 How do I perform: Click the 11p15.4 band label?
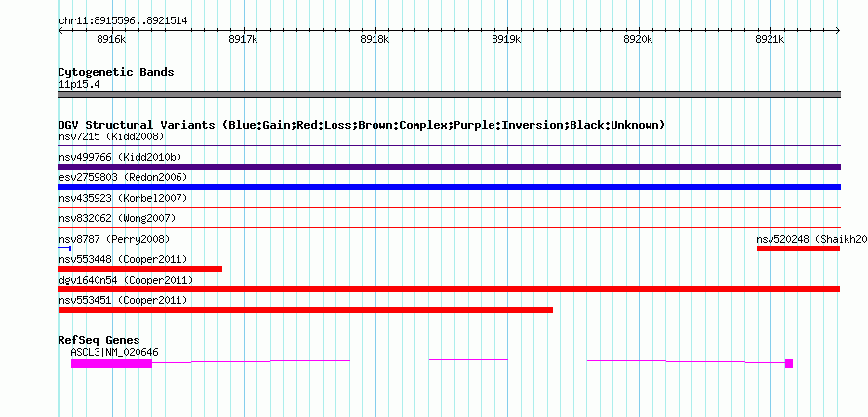[x=79, y=85]
